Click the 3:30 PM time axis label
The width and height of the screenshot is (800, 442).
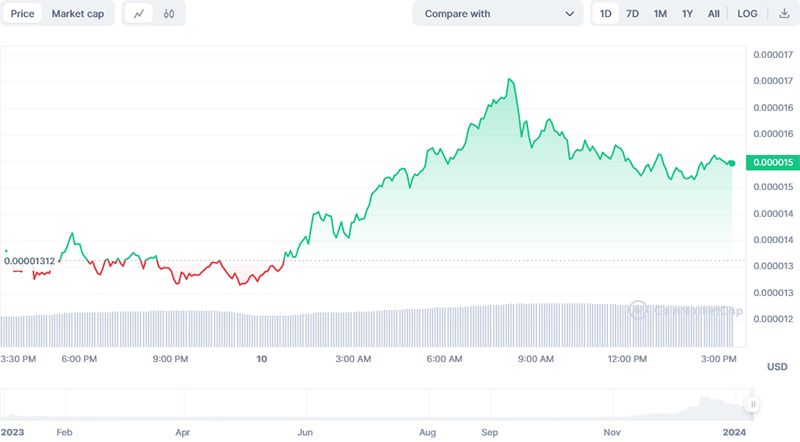pyautogui.click(x=18, y=359)
